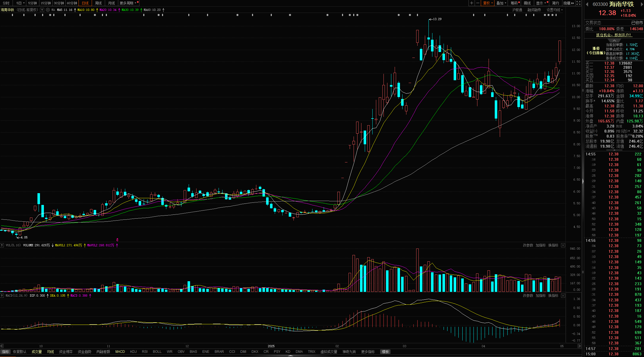
Task: Click 加指标 in VOL panel
Action: click(x=541, y=245)
